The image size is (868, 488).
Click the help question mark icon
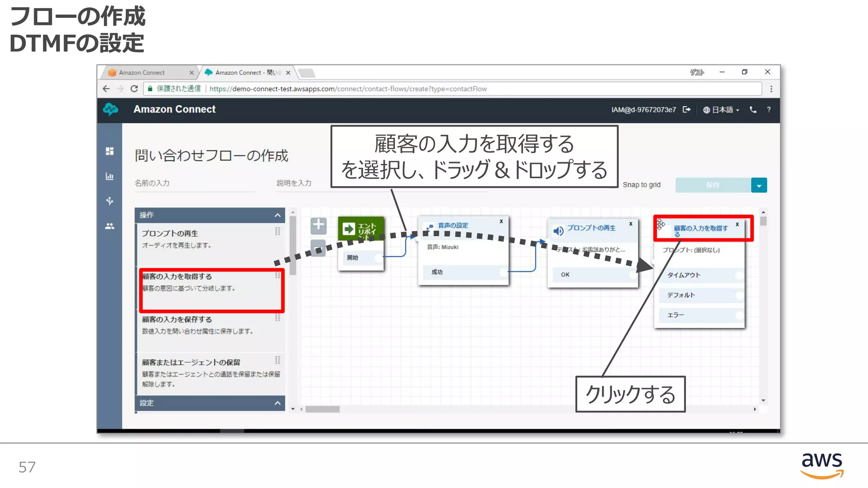(x=769, y=110)
